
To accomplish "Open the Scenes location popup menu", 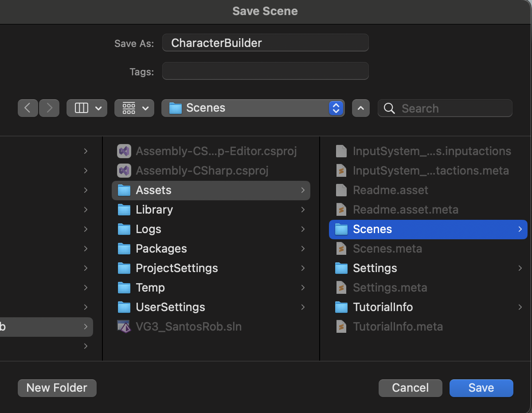I will [253, 108].
